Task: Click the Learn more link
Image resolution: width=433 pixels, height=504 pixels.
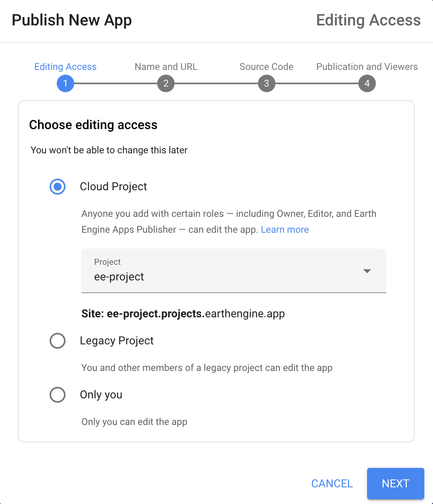Action: pyautogui.click(x=285, y=230)
